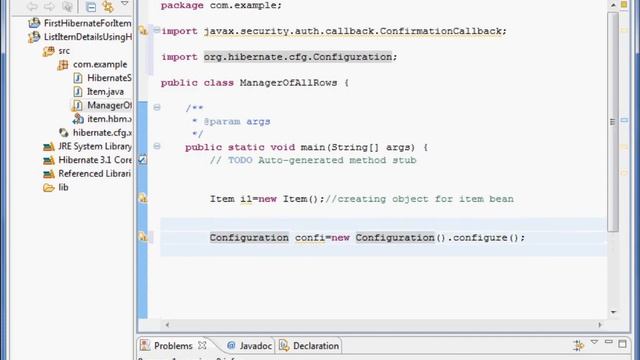This screenshot has width=640, height=360.
Task: Click the variable 'i1' in Item declaration
Action: coord(246,199)
